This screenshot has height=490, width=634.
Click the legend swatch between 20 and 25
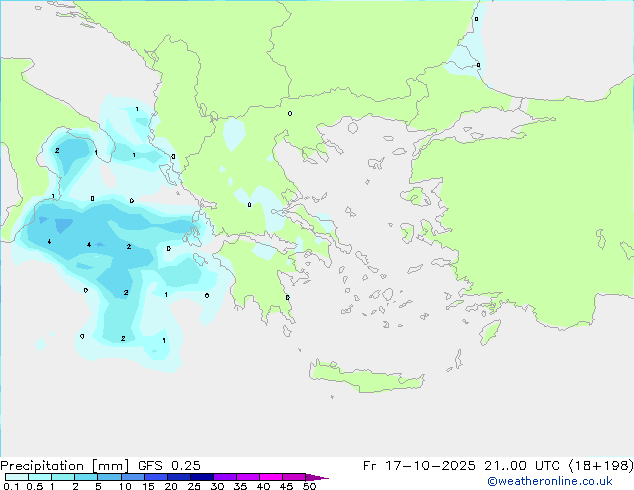coord(178,477)
